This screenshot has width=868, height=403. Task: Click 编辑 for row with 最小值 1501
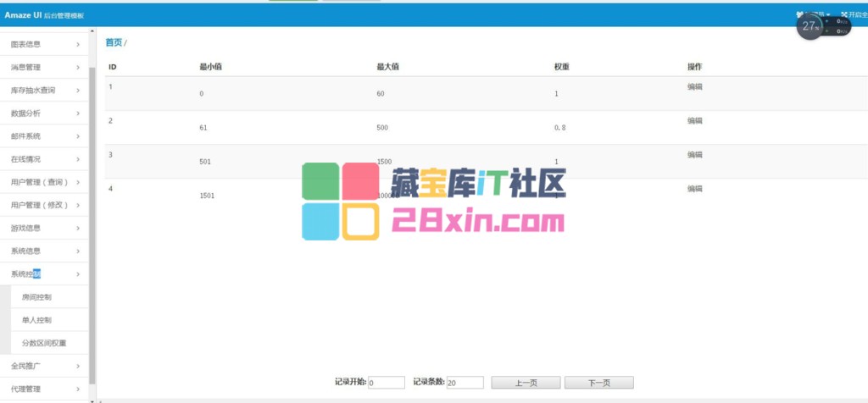(695, 189)
